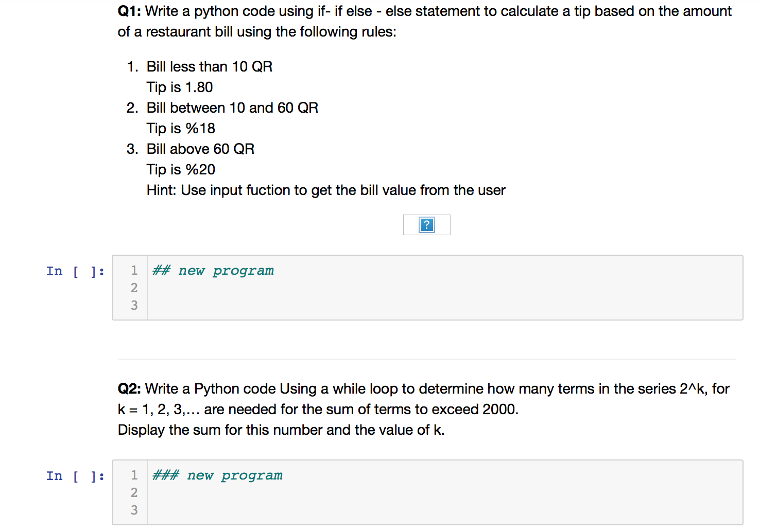Click line number 2 in the Q2 cell

tap(134, 492)
